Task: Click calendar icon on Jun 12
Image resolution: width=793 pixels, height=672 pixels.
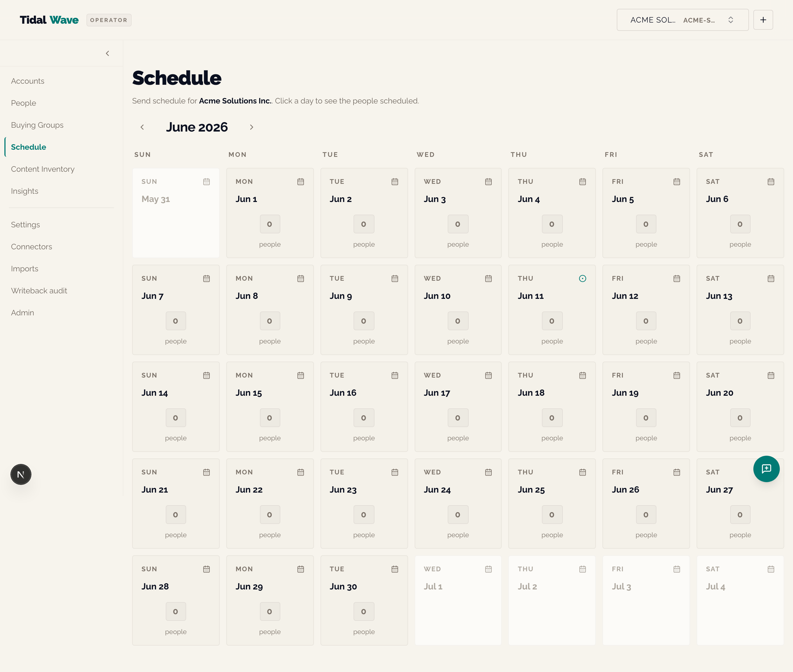Action: [x=677, y=278]
